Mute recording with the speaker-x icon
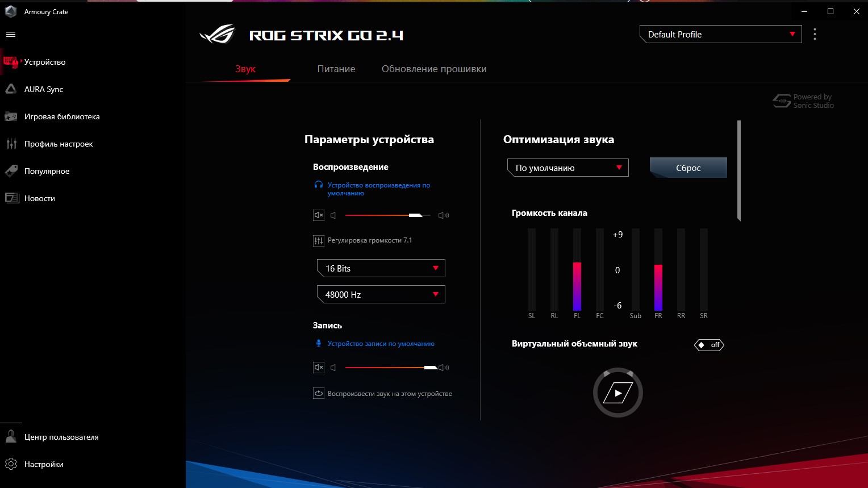Image resolution: width=868 pixels, height=488 pixels. tap(319, 368)
